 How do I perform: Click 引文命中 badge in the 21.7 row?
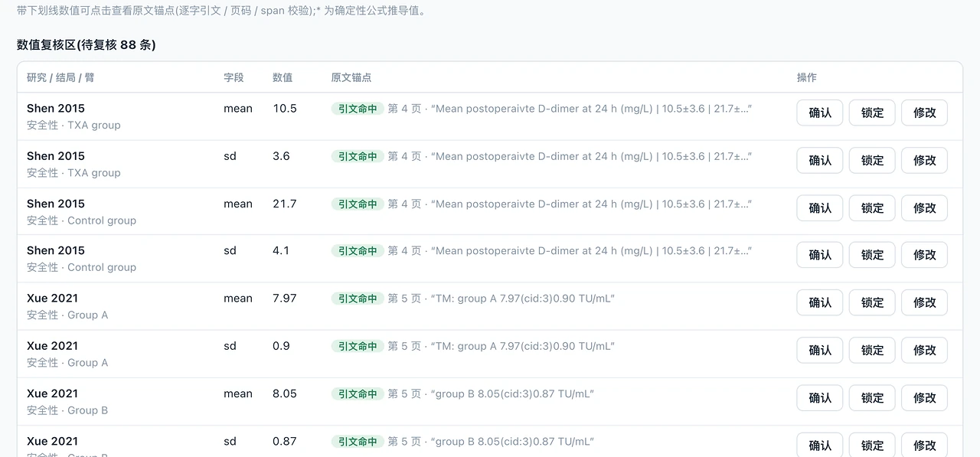(x=358, y=204)
